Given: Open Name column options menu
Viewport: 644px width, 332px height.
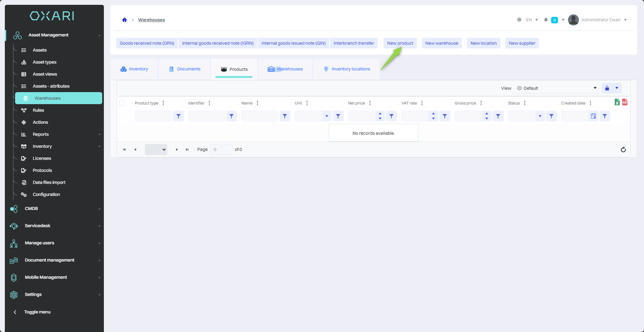Looking at the screenshot, I should [257, 103].
